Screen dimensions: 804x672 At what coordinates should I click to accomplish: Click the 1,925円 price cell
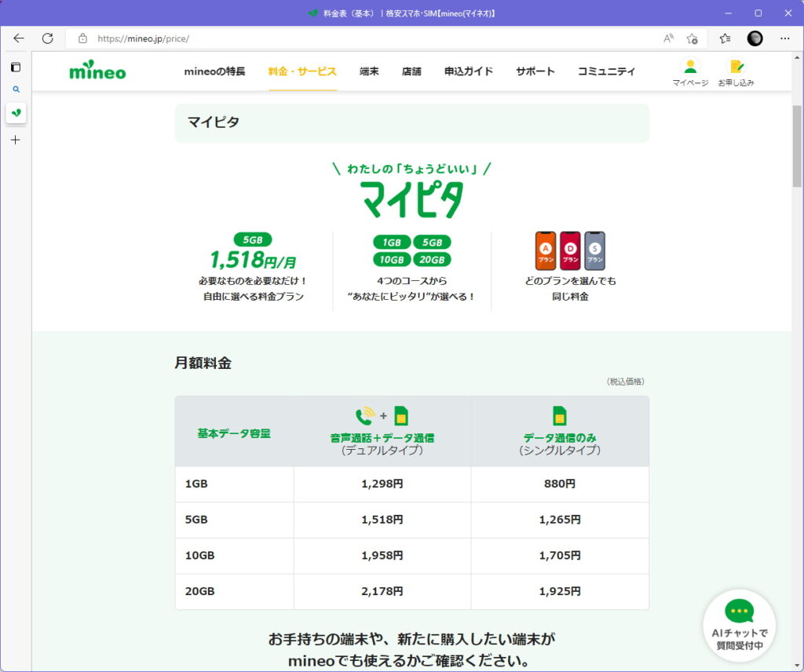point(560,591)
